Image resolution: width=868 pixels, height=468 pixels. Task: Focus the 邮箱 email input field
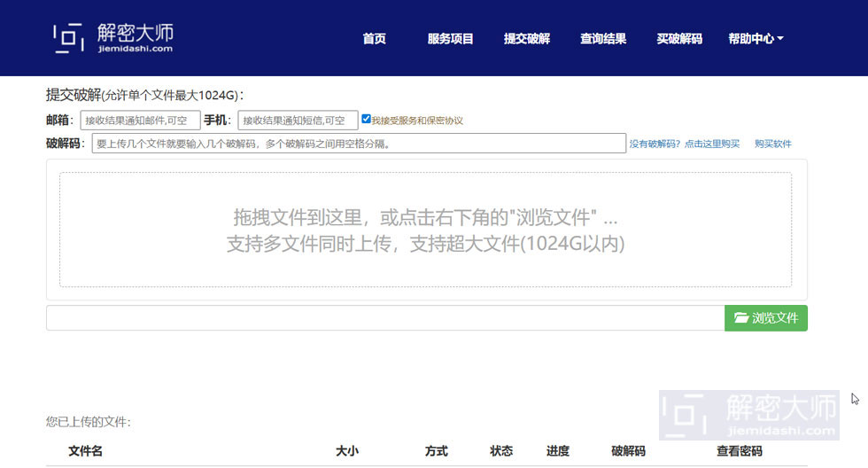coord(140,121)
